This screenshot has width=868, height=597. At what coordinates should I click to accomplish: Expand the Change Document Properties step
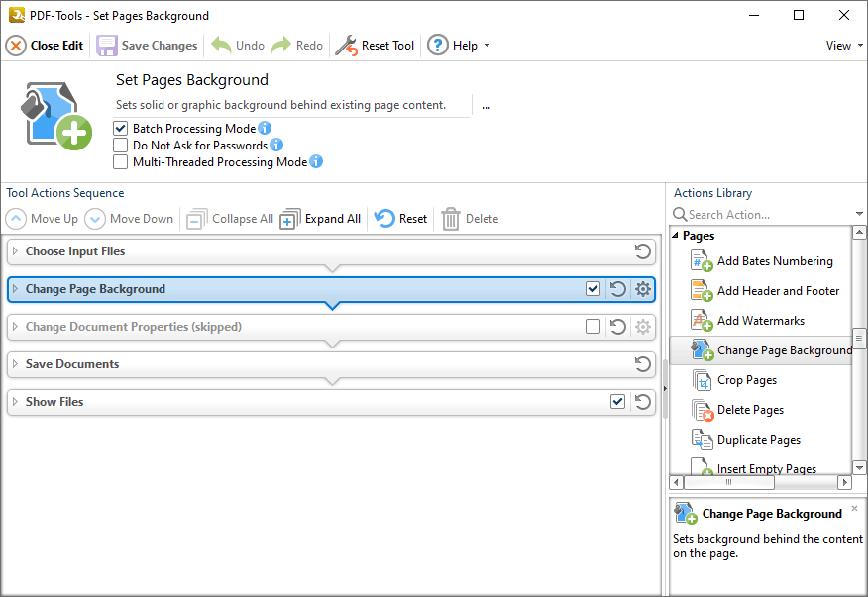click(x=15, y=327)
